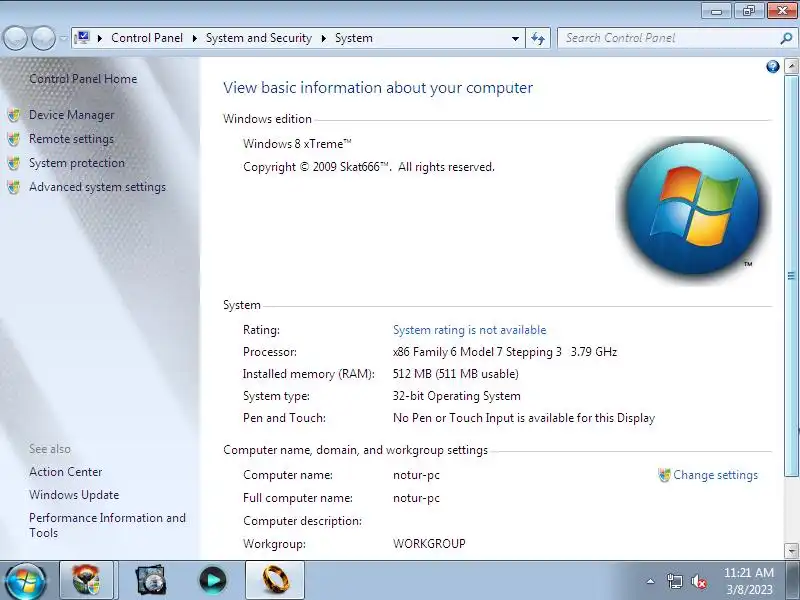Click the shield icon beside Advanced system settings
Viewport: 800px width, 600px height.
point(14,187)
